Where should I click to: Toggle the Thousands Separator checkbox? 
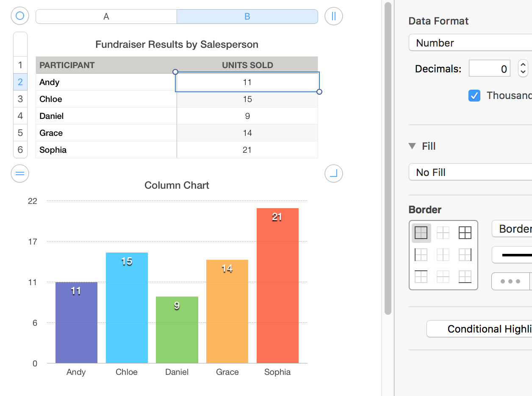[x=474, y=96]
